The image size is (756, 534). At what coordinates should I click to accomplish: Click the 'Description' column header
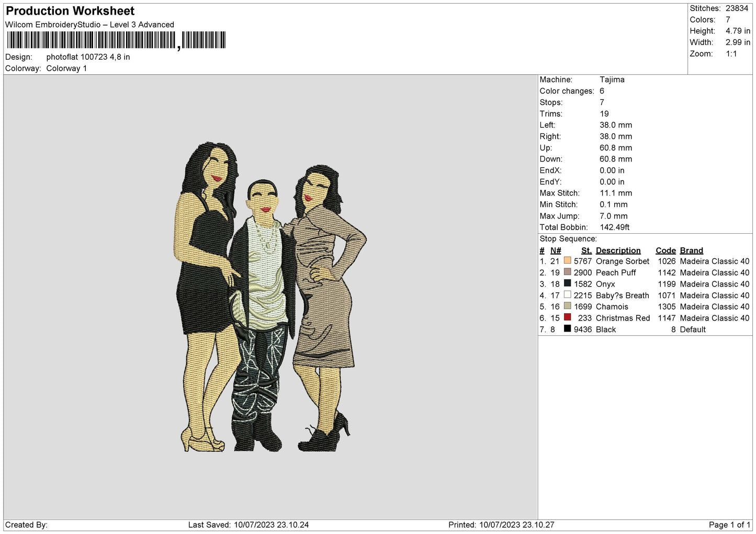[x=618, y=251]
